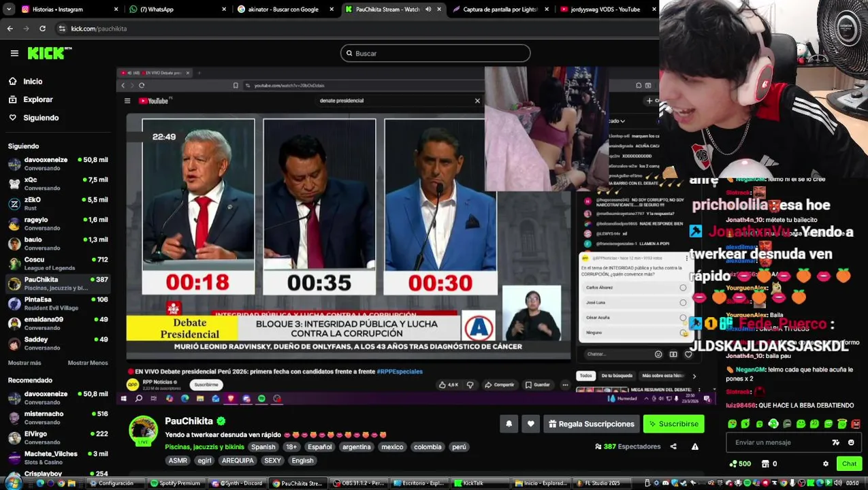This screenshot has width=868, height=490.
Task: Select Carlos Álvarez radio in the streamed poll
Action: coord(683,288)
